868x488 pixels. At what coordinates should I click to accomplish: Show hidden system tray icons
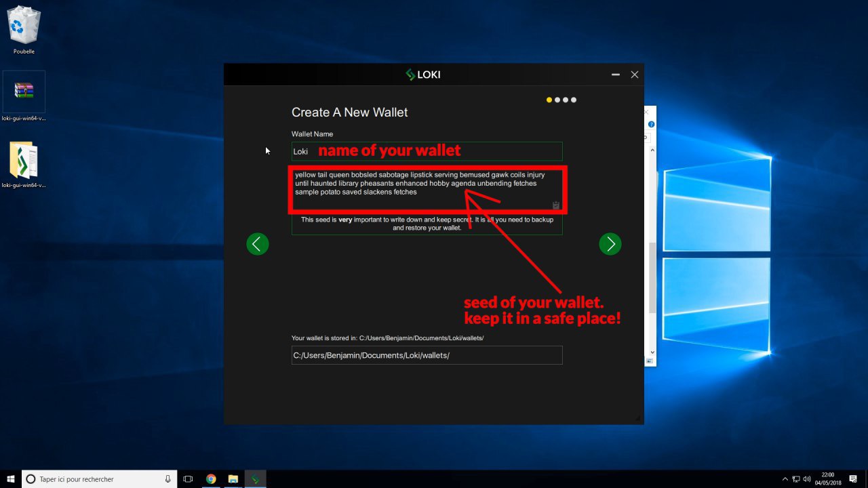coord(785,479)
